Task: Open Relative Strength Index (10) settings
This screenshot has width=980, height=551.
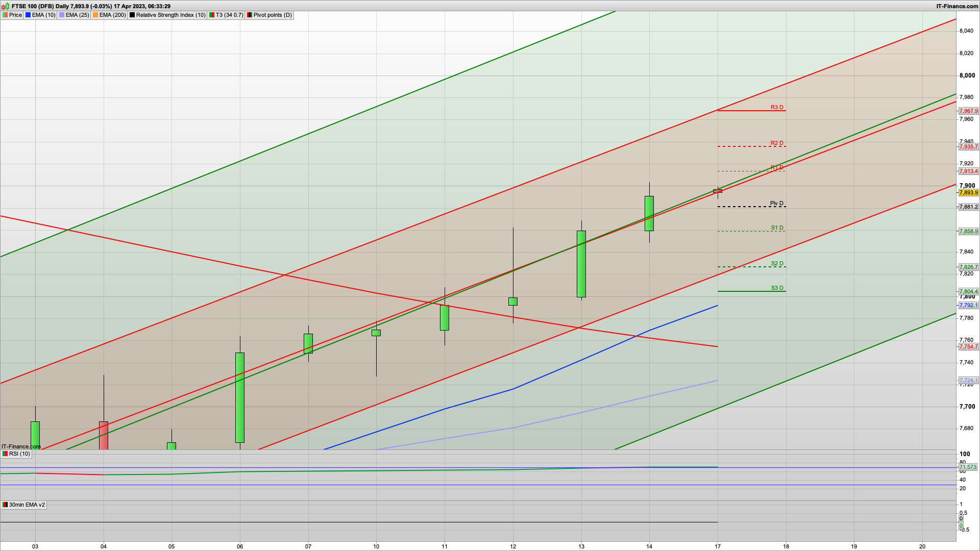Action: click(170, 15)
